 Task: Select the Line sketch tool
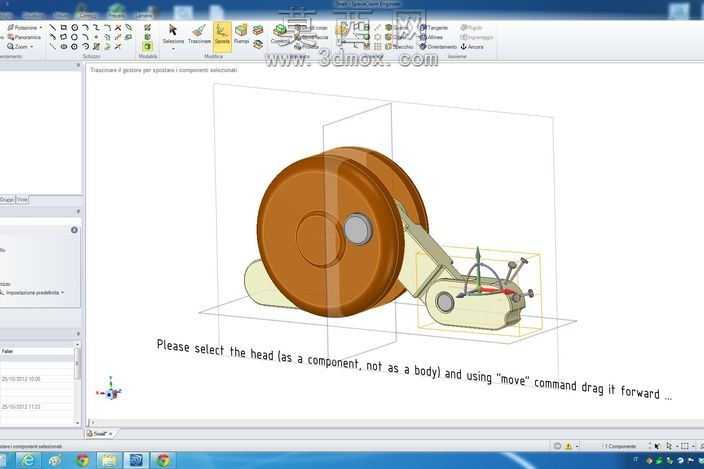click(x=53, y=28)
